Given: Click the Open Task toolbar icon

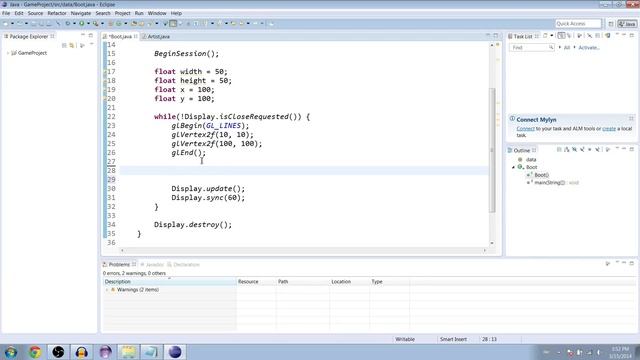Looking at the screenshot, I should (x=141, y=24).
